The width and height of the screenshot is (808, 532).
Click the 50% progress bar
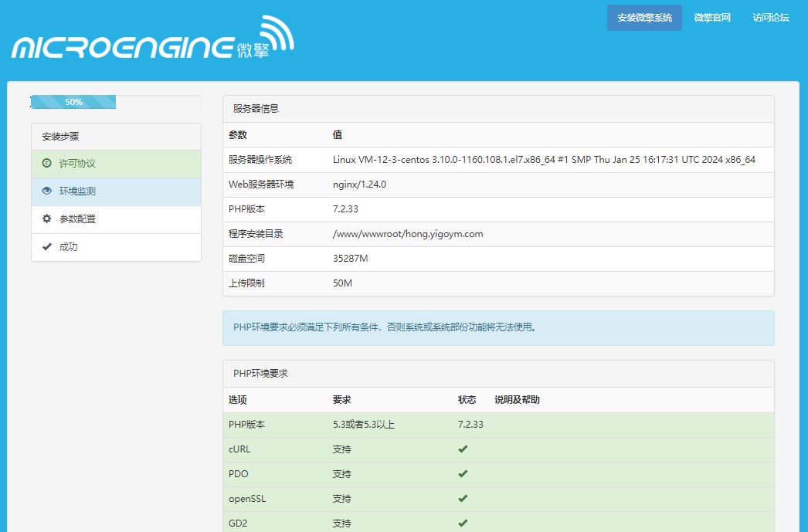pos(73,101)
